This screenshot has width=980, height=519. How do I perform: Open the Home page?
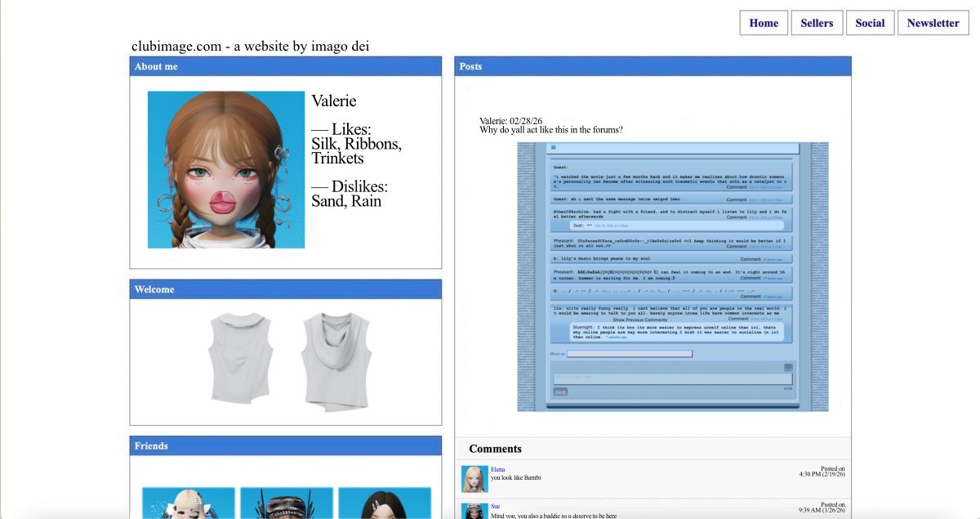click(763, 22)
